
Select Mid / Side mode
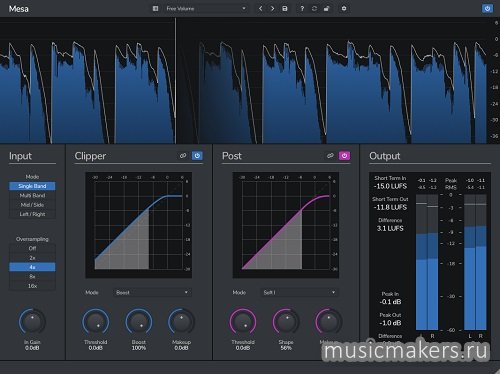pyautogui.click(x=32, y=205)
